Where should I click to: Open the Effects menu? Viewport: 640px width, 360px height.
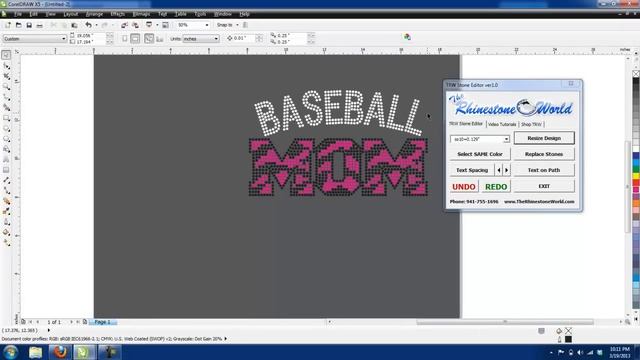click(x=118, y=14)
